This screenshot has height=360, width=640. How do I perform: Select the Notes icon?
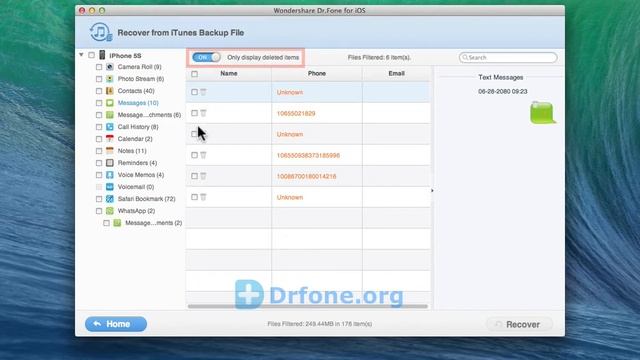(110, 151)
